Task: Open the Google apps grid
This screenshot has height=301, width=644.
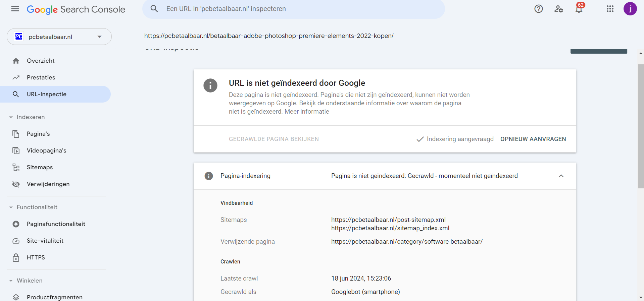Action: [610, 9]
